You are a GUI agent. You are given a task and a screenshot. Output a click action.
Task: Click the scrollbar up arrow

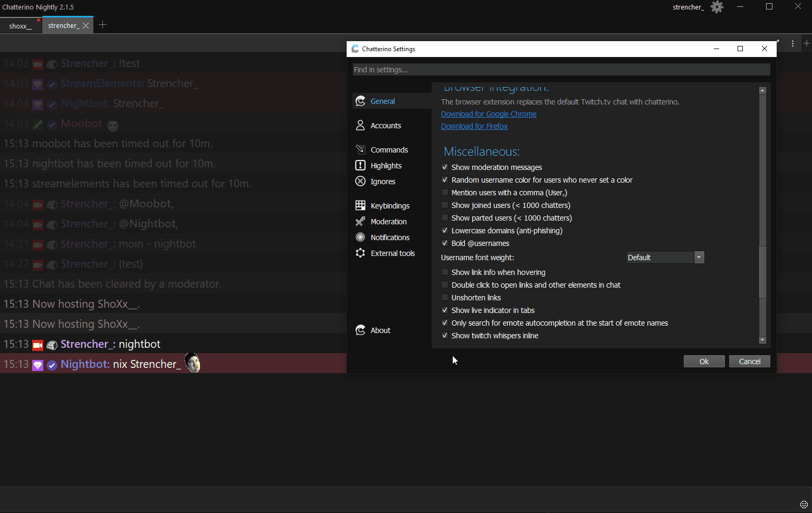tap(762, 90)
